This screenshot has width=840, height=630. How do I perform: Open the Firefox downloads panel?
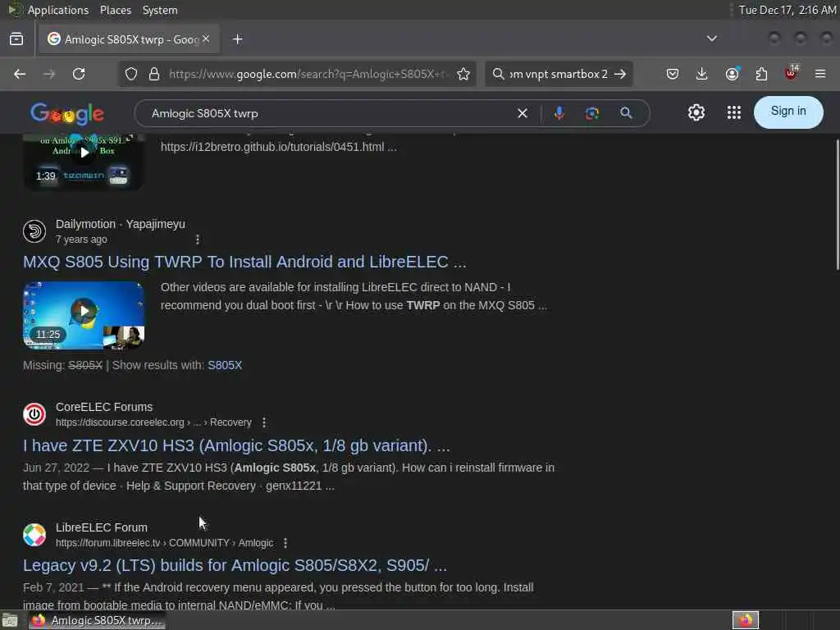tap(702, 74)
